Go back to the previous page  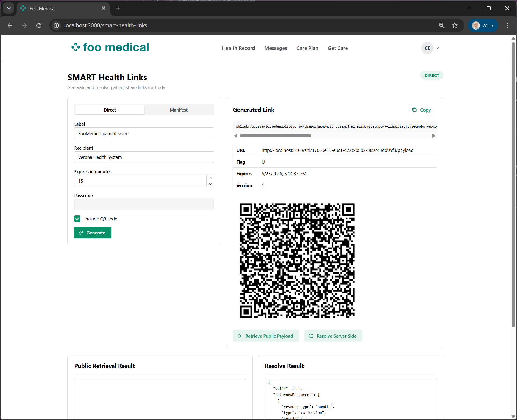pyautogui.click(x=10, y=25)
